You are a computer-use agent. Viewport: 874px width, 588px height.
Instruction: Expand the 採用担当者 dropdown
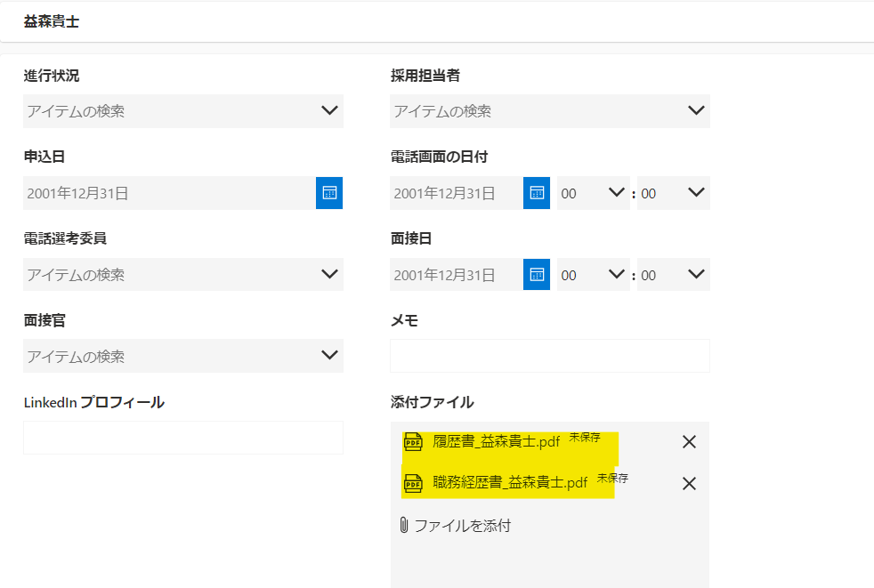click(696, 110)
